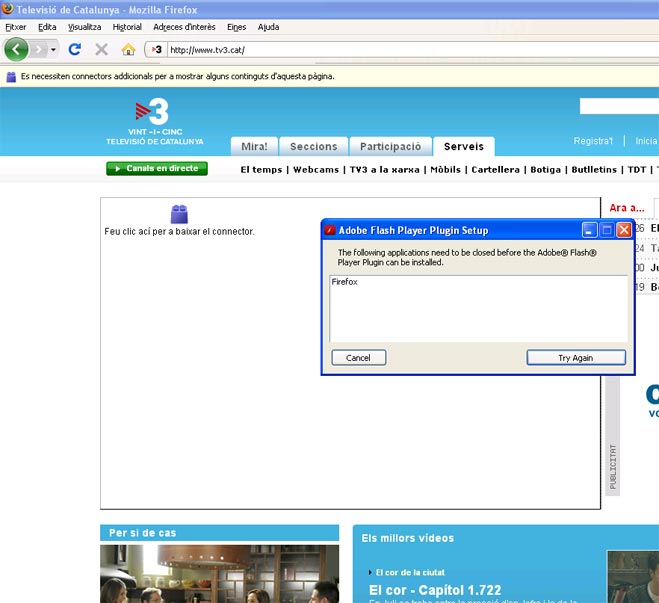
Task: Switch to the Serveis tab
Action: [464, 146]
